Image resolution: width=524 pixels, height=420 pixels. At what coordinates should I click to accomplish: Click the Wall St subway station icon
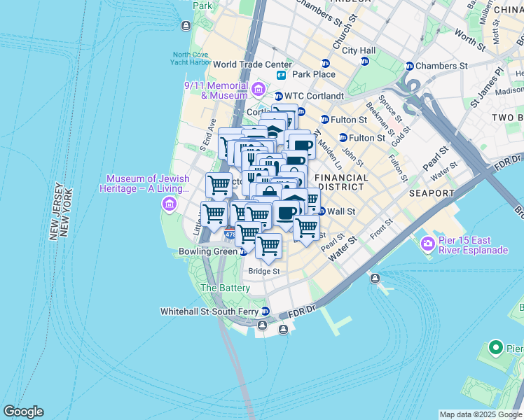coord(322,211)
